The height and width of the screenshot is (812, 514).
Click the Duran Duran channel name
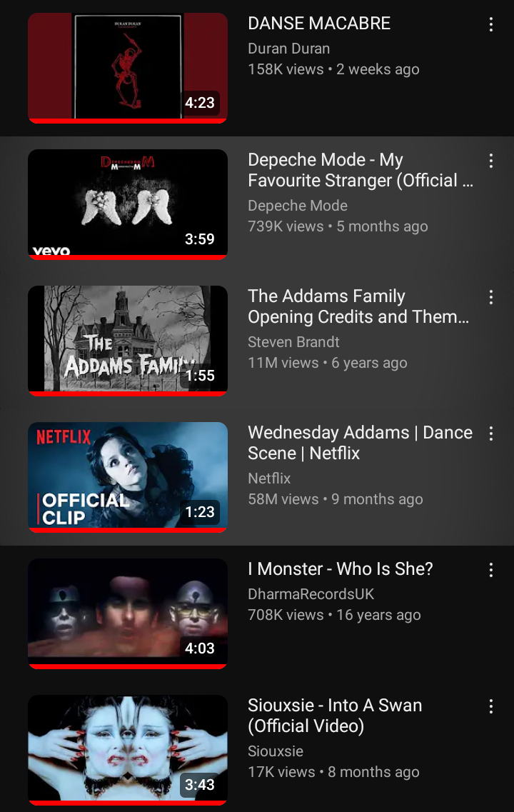point(289,49)
